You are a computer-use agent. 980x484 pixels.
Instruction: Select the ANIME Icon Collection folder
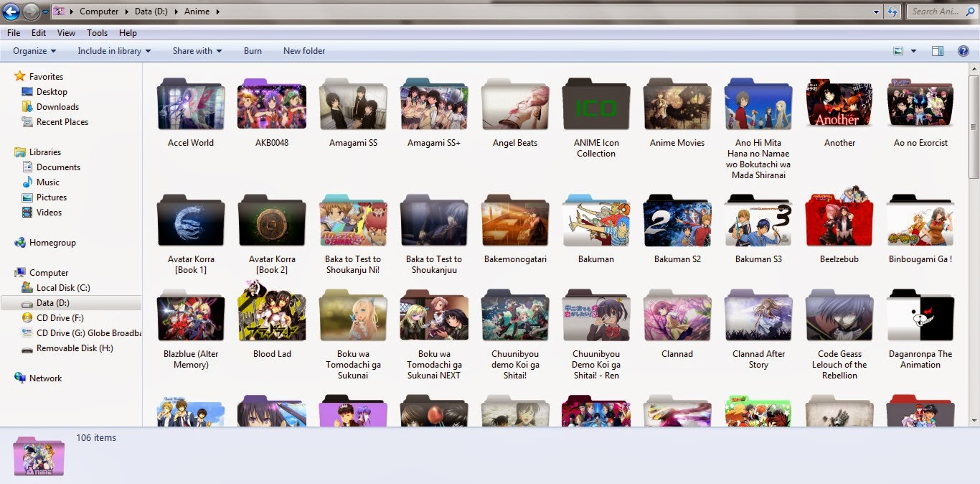coord(596,104)
